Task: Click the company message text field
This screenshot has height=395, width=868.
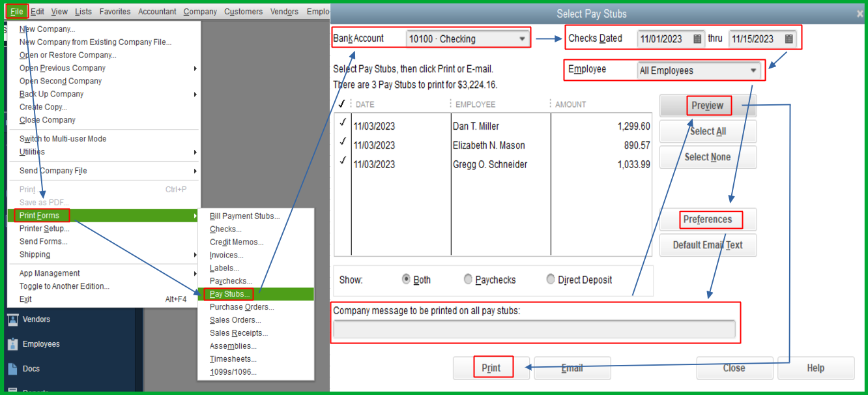Action: 534,330
